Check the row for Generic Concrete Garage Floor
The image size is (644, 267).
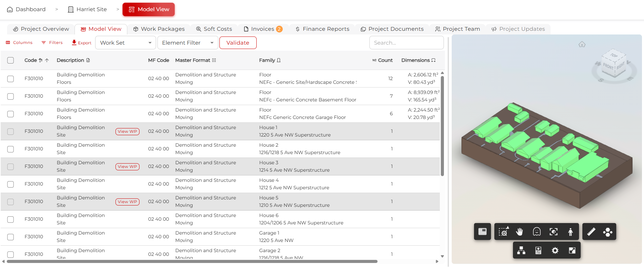tap(10, 114)
